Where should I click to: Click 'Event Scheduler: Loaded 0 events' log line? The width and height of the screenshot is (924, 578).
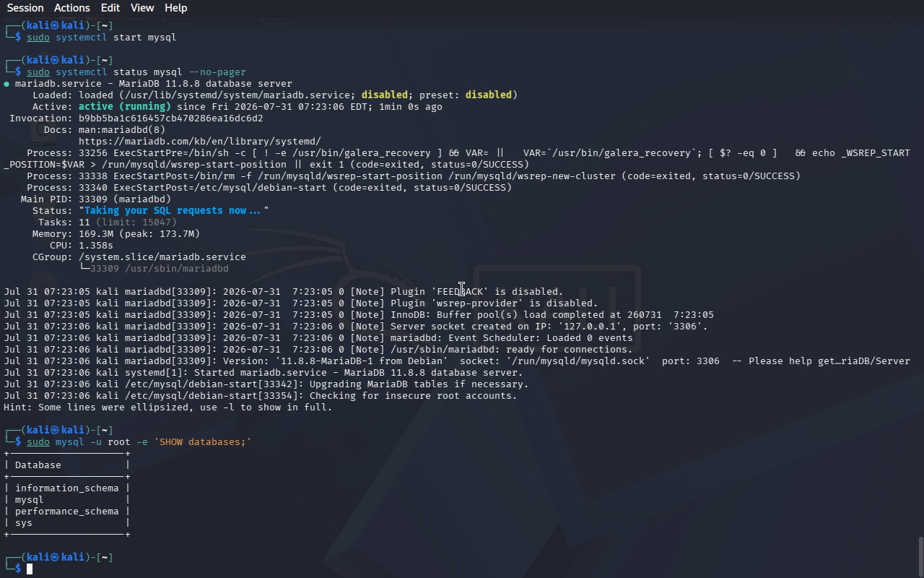tap(318, 338)
